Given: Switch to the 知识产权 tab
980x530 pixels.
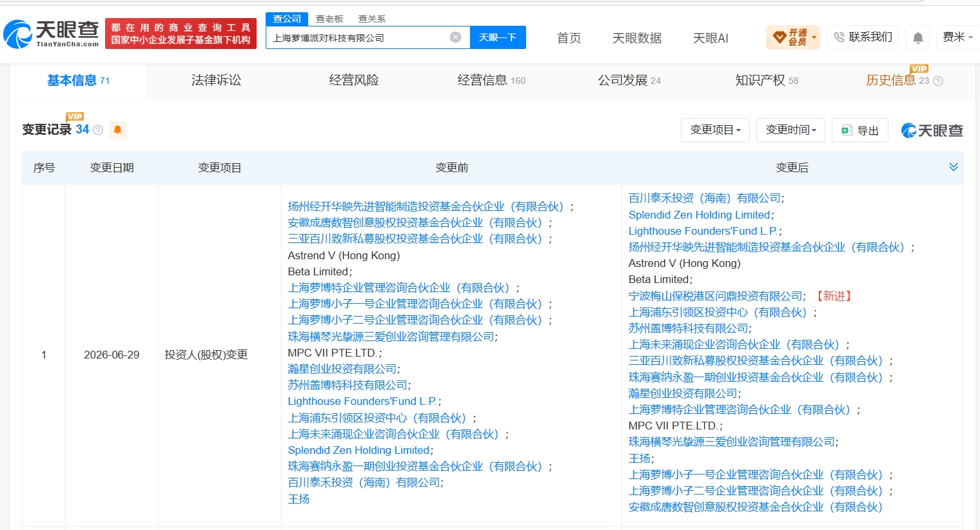Looking at the screenshot, I should pos(767,81).
